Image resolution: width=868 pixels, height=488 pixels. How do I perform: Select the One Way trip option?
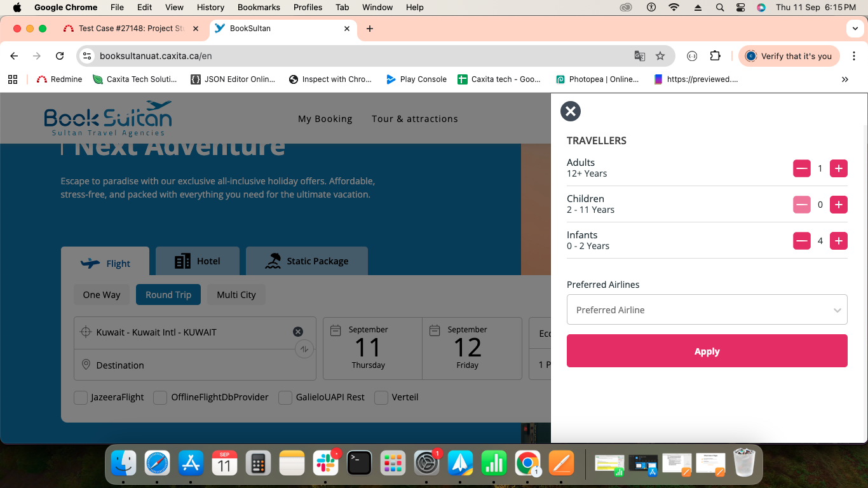[x=102, y=295]
